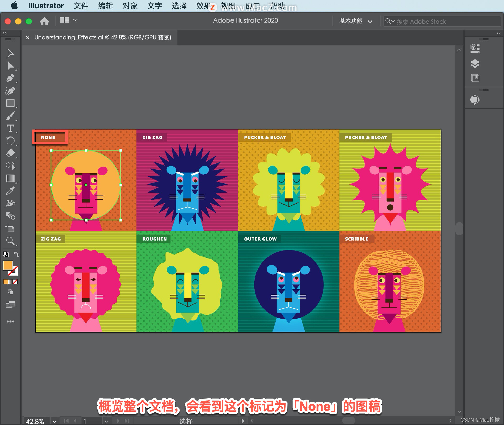Click the orange fill color swatch
The width and height of the screenshot is (504, 425).
click(x=8, y=266)
